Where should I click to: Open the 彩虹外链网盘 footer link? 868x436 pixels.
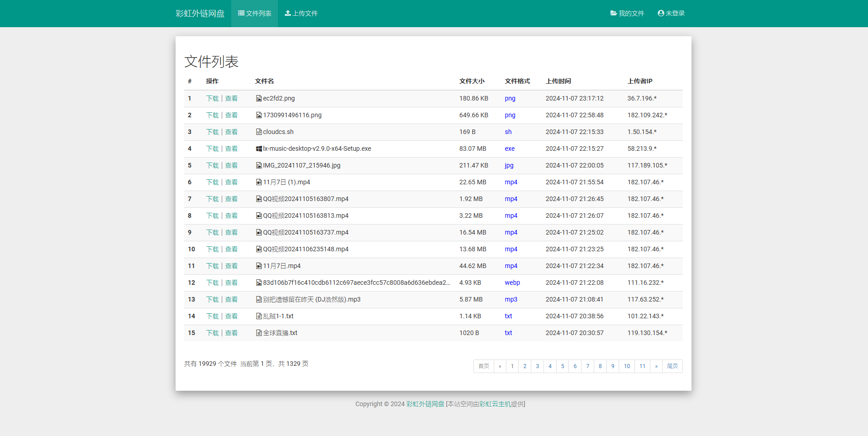(425, 404)
